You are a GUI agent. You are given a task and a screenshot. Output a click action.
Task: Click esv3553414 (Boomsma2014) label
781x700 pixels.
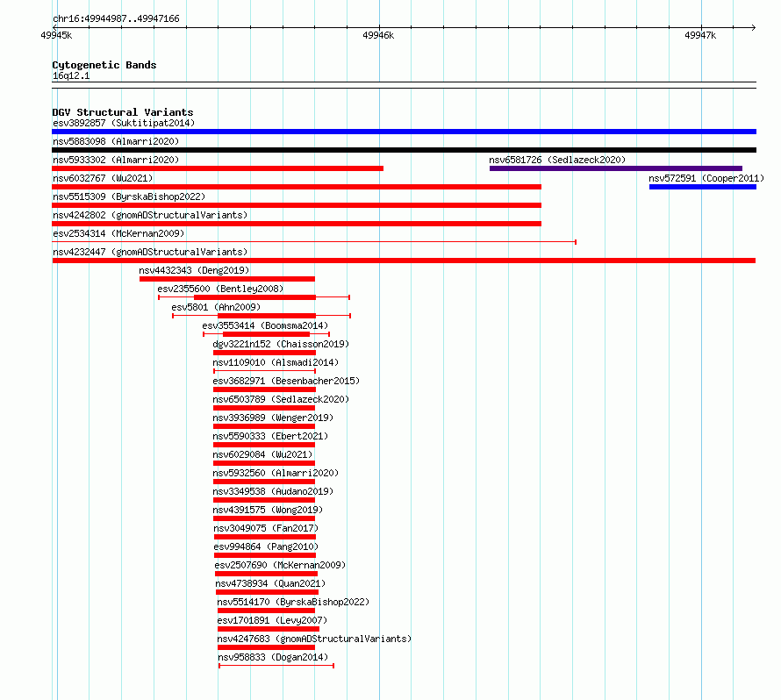click(265, 325)
